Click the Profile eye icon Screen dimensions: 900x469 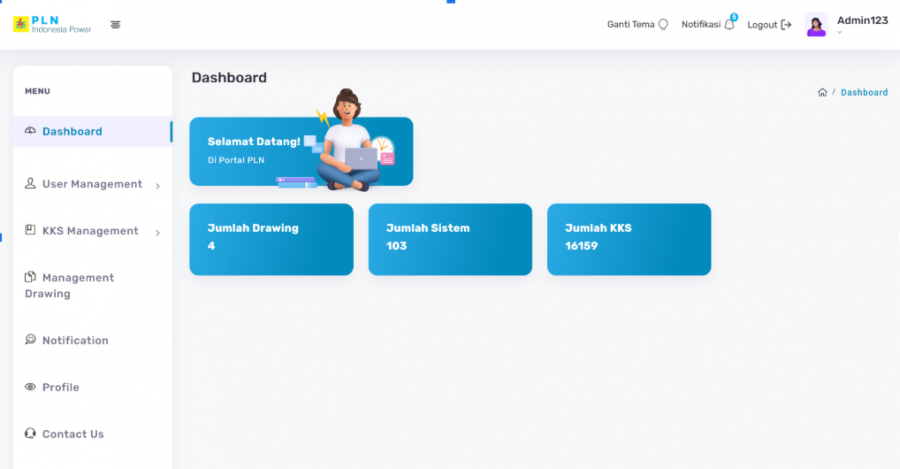pos(30,387)
